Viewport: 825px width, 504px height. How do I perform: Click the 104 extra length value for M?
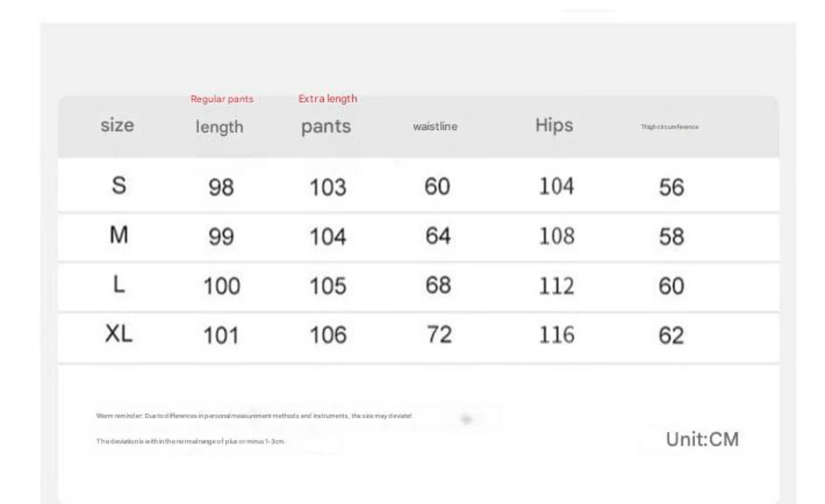pyautogui.click(x=328, y=237)
